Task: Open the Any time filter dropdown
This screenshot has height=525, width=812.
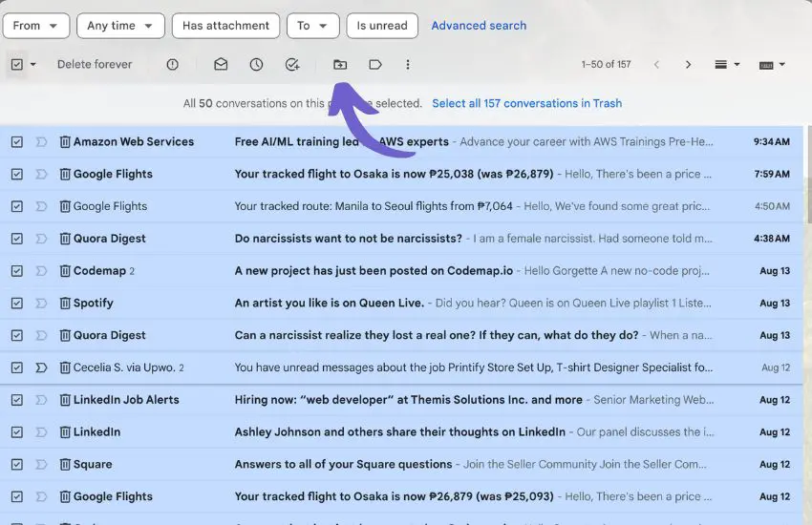Action: tap(120, 26)
